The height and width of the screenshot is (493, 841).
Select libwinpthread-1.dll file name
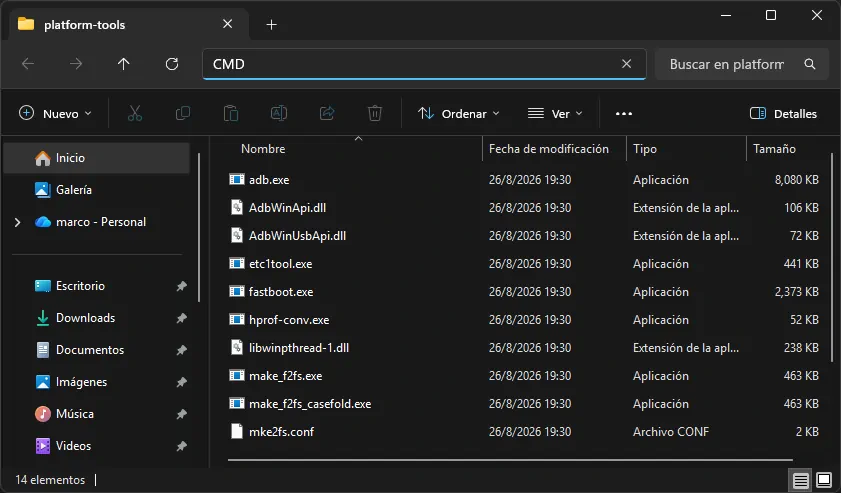point(299,348)
